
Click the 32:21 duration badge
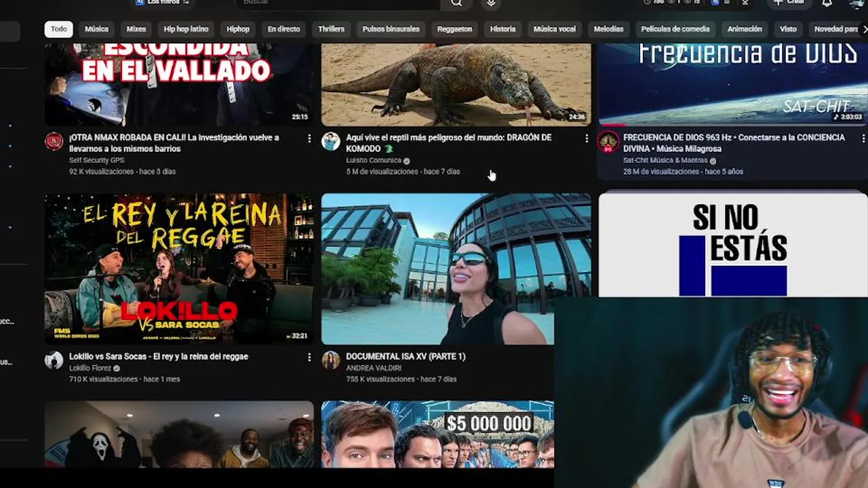pyautogui.click(x=298, y=335)
